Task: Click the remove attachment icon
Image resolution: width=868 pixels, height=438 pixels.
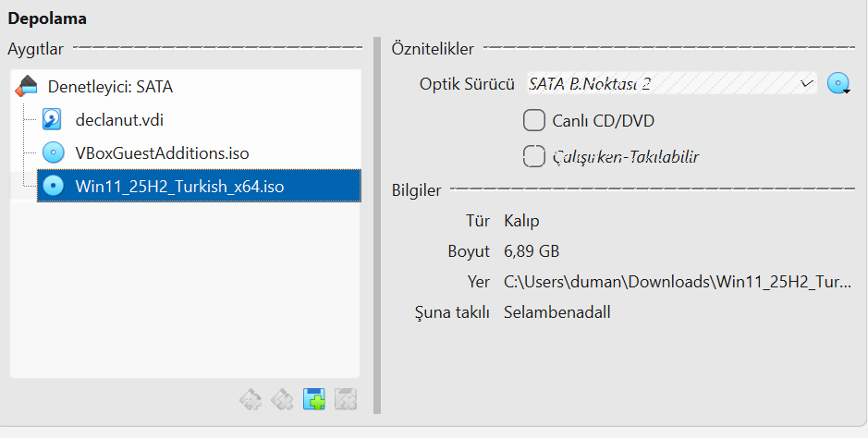Action: click(346, 400)
